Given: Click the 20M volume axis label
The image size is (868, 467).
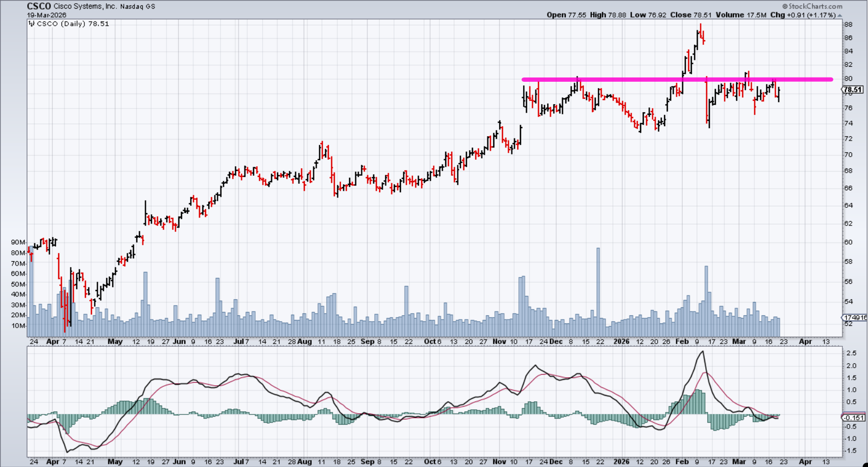Looking at the screenshot, I should click(x=18, y=315).
